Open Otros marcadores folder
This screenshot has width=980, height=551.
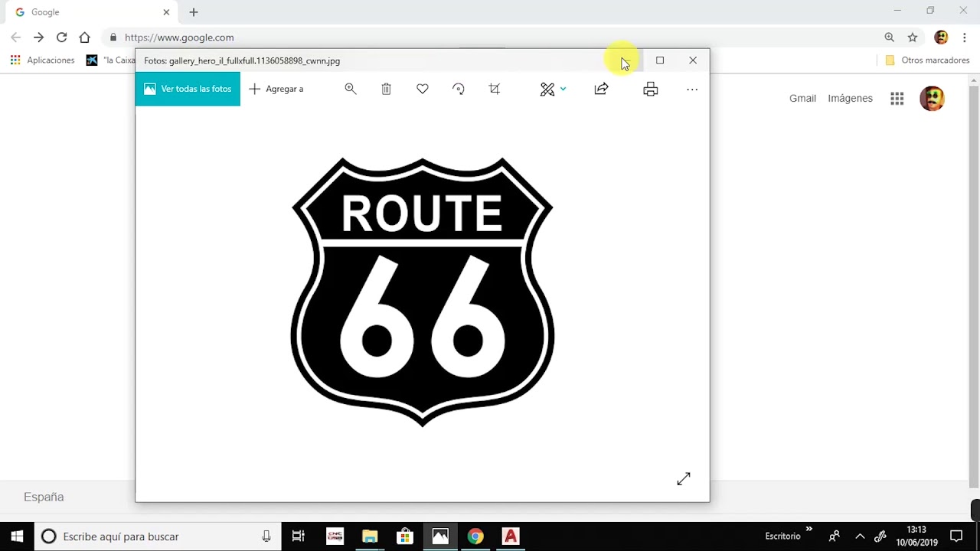(x=927, y=60)
